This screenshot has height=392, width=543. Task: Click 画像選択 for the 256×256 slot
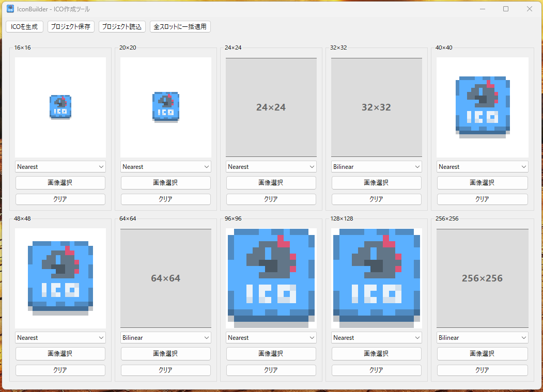[x=482, y=354]
